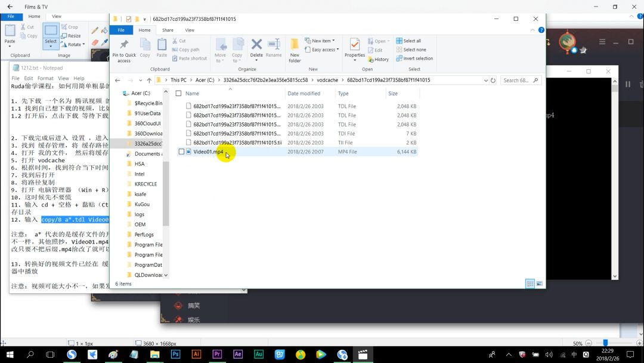This screenshot has width=644, height=363.
Task: Click the zoom out minus in Paint
Action: tap(588, 343)
